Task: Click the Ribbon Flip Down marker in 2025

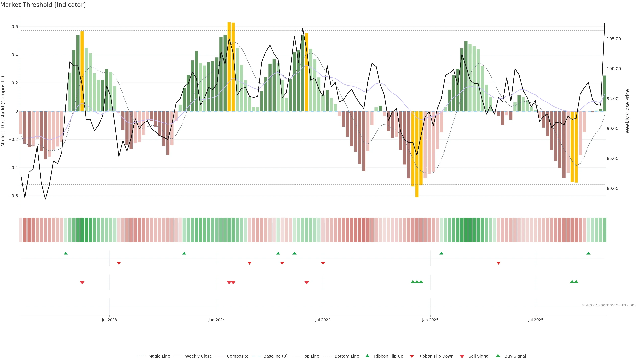Action: (498, 263)
